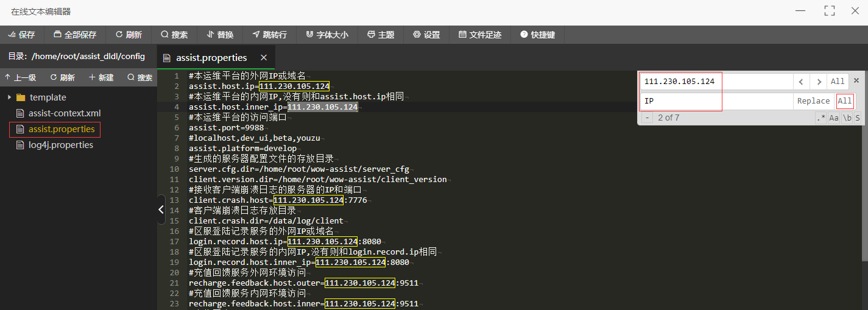
Task: Open the 字体大小 font size option
Action: click(327, 35)
